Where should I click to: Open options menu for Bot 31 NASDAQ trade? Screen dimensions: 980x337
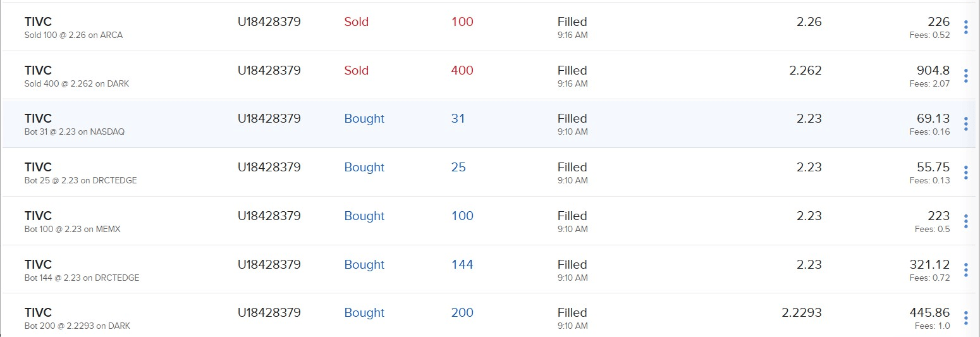965,124
